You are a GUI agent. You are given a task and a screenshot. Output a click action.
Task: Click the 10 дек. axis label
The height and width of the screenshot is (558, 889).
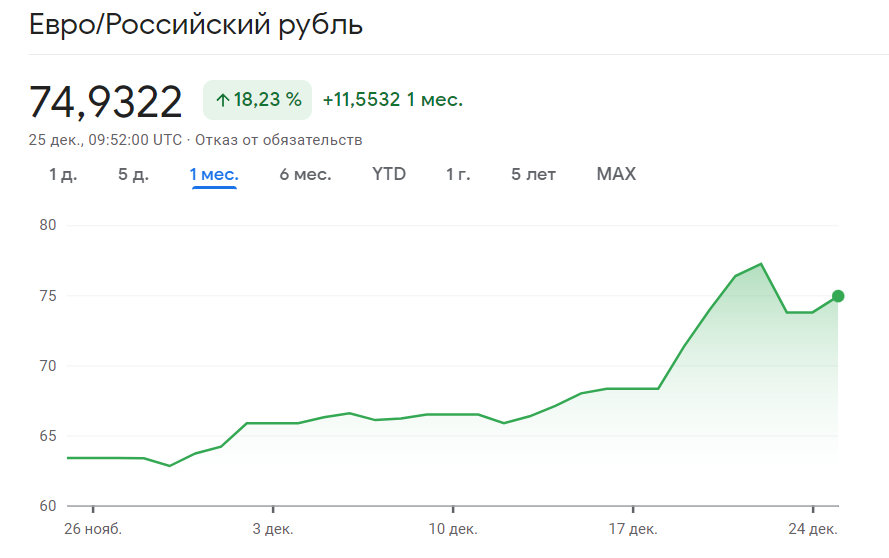click(453, 528)
